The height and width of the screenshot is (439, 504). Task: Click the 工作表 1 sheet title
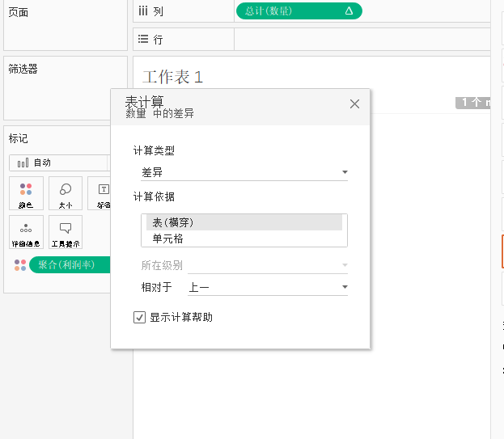coord(173,77)
